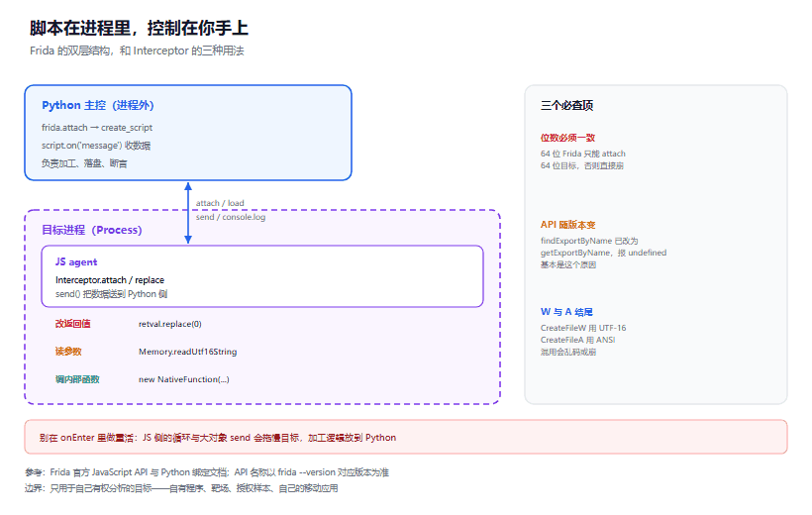This screenshot has height=515, width=812.
Task: Click the attach / load arrow label
Action: [220, 203]
